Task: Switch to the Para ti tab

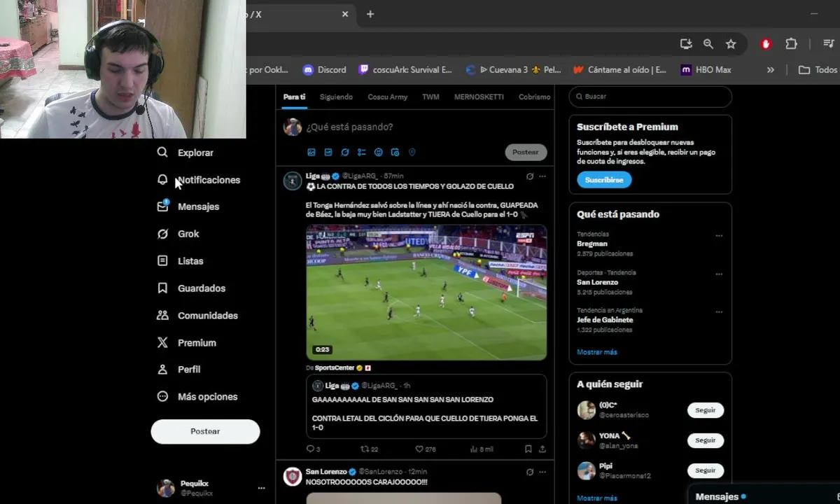Action: [x=294, y=97]
